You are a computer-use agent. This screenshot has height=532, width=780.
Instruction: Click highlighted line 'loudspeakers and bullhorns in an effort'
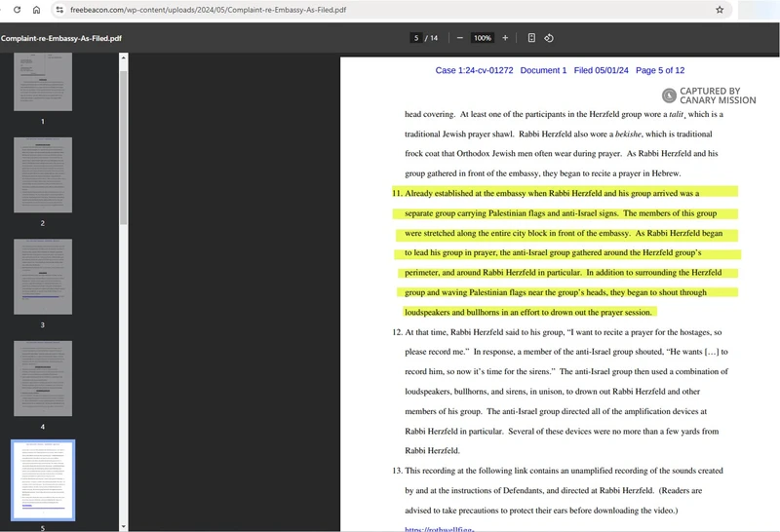527,312
